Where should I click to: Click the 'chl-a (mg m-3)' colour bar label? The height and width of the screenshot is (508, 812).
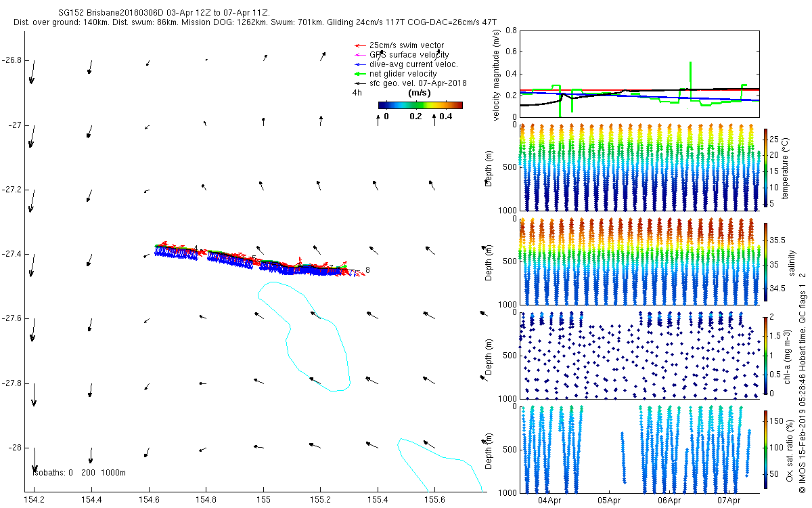click(786, 355)
